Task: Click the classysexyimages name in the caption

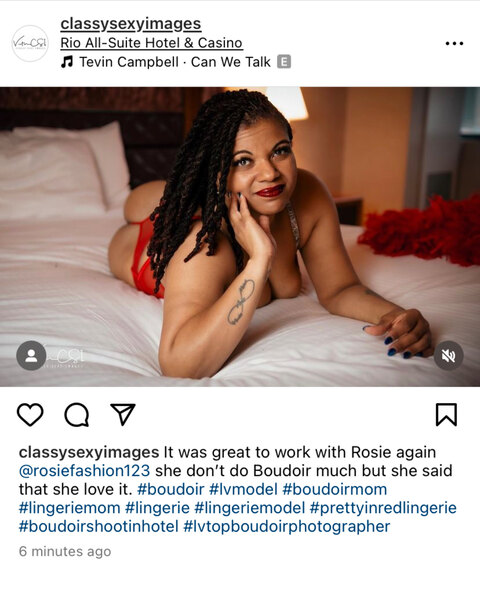Action: [89, 452]
